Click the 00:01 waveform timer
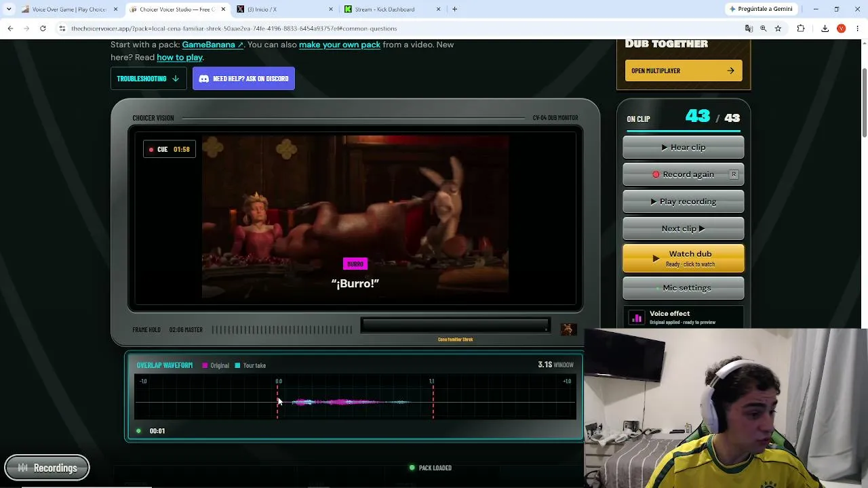 click(x=157, y=431)
